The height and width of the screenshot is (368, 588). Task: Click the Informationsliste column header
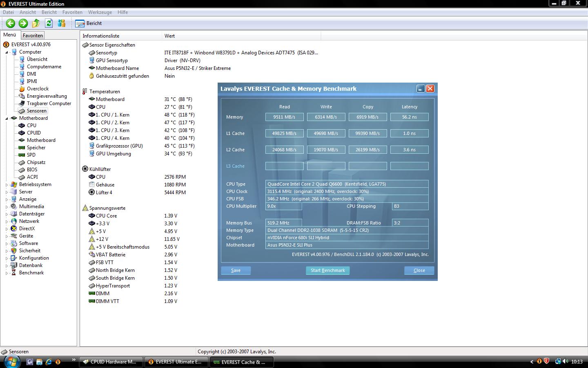[121, 36]
